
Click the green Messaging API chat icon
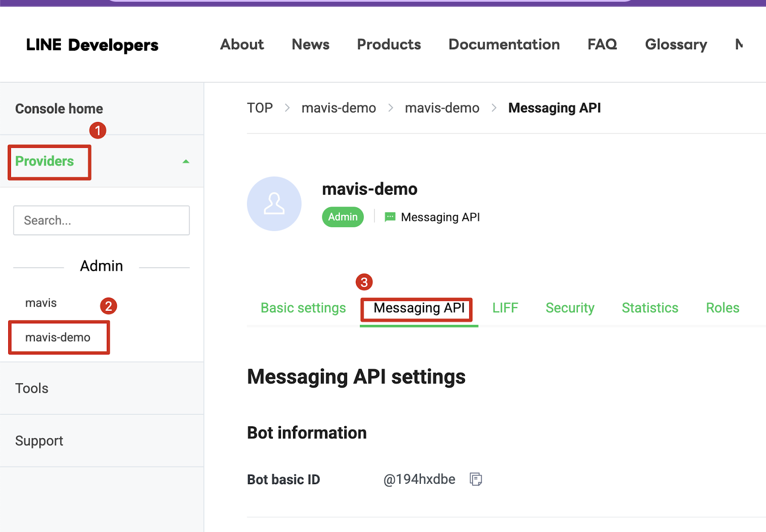(x=390, y=217)
